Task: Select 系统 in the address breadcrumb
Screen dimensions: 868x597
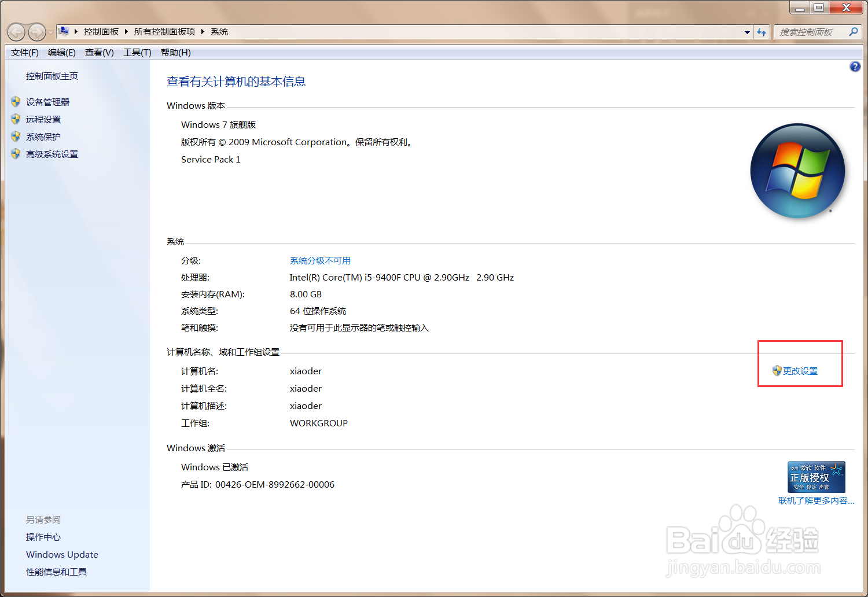Action: pos(219,32)
